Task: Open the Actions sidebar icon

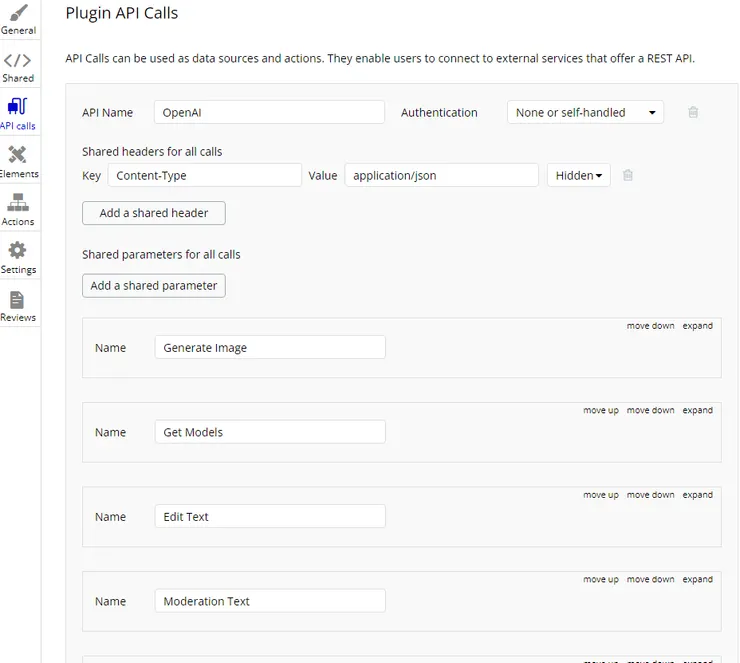Action: pyautogui.click(x=18, y=203)
